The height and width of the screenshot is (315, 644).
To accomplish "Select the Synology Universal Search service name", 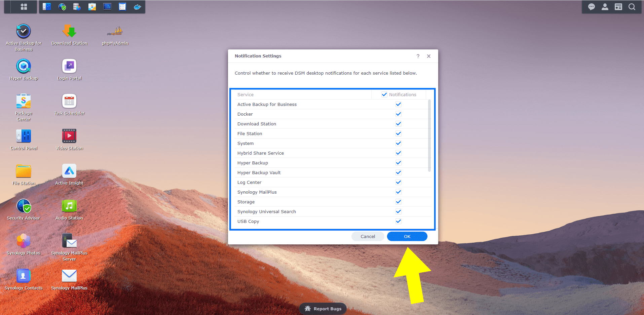I will click(x=267, y=211).
